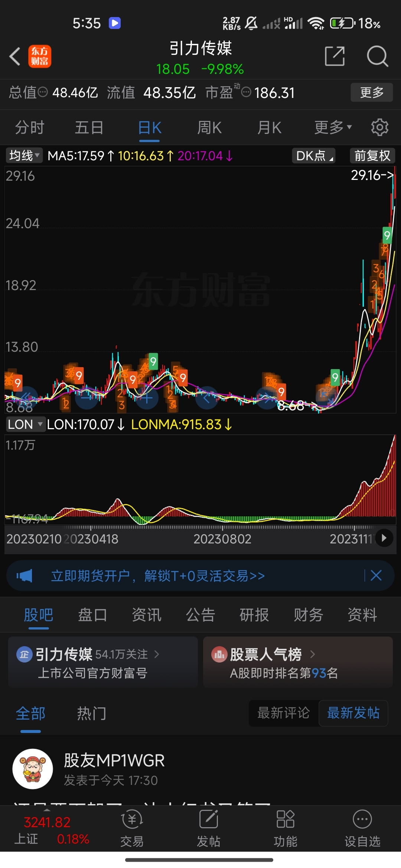401x868 pixels.
Task: Tap the 设自选 icon
Action: click(x=362, y=819)
